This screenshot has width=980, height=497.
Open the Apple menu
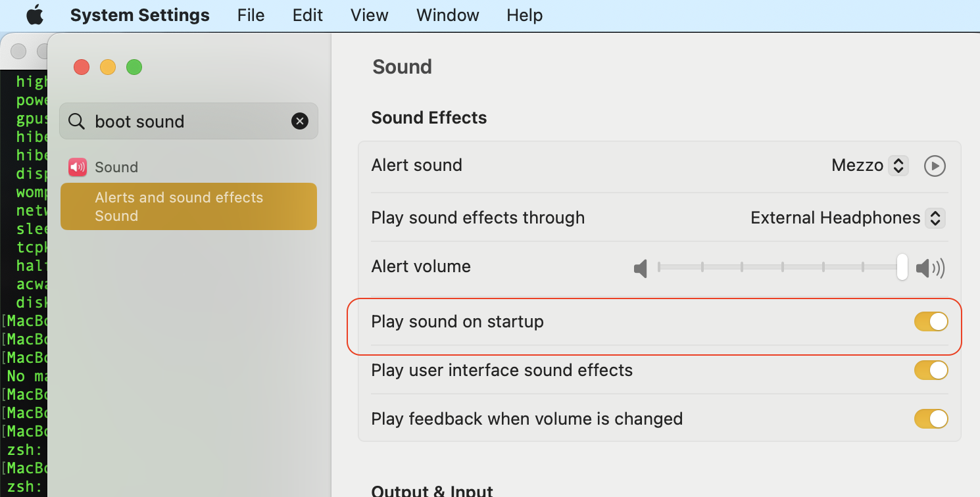click(x=35, y=15)
